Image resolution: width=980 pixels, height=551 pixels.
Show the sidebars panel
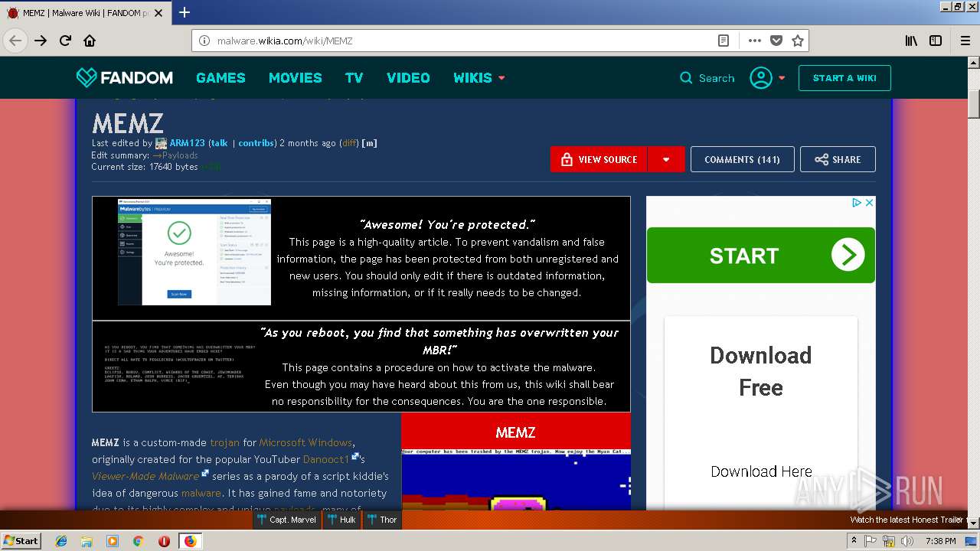pyautogui.click(x=936, y=41)
